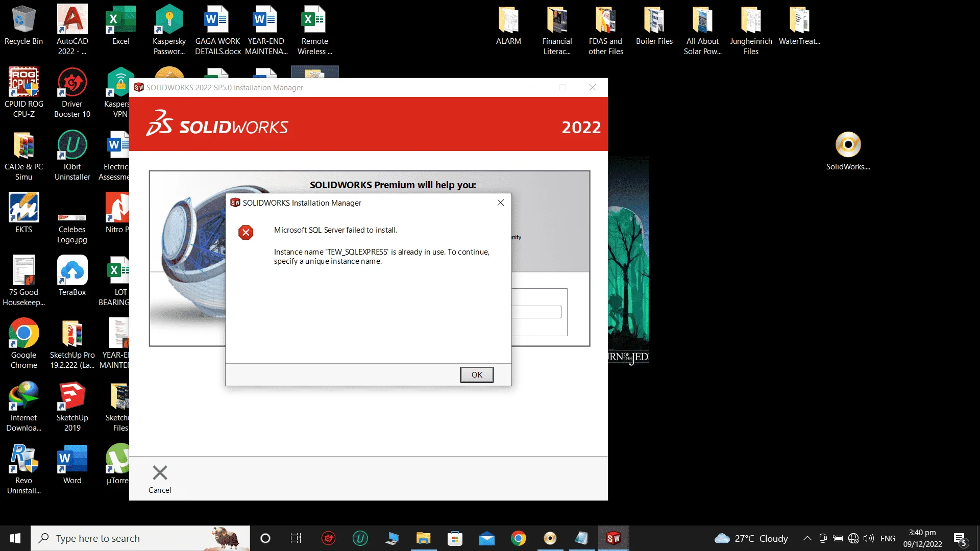Open the Recycle Bin desktop icon
The width and height of the screenshot is (980, 551).
pyautogui.click(x=23, y=26)
